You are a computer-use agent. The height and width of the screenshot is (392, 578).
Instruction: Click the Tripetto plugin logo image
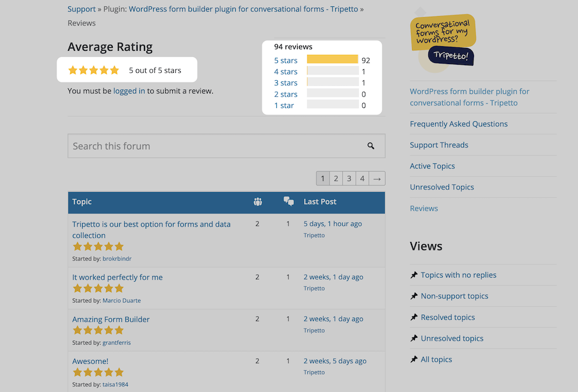point(443,40)
